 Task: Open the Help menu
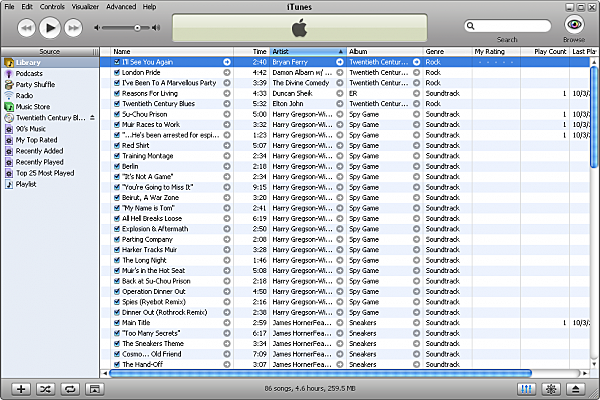(149, 7)
